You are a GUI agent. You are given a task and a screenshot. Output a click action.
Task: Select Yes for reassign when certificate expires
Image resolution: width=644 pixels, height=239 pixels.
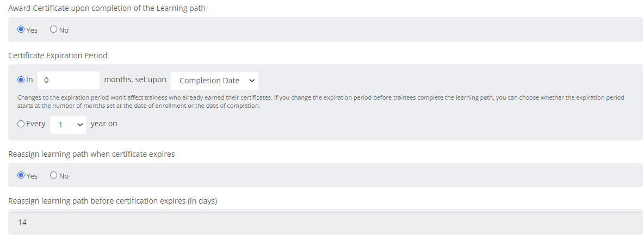pos(21,175)
